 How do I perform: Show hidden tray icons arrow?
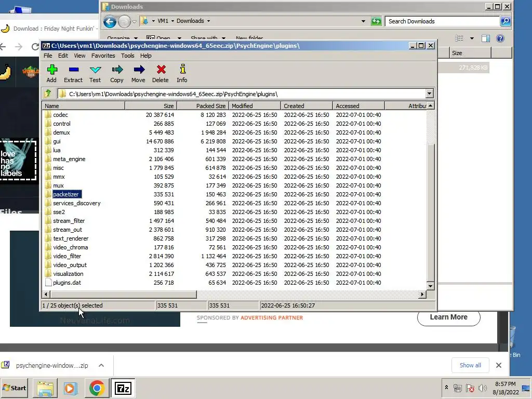(x=446, y=388)
